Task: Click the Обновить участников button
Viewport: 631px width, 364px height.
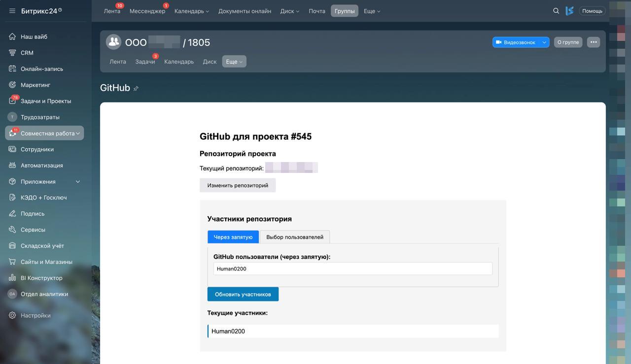Action: click(243, 294)
